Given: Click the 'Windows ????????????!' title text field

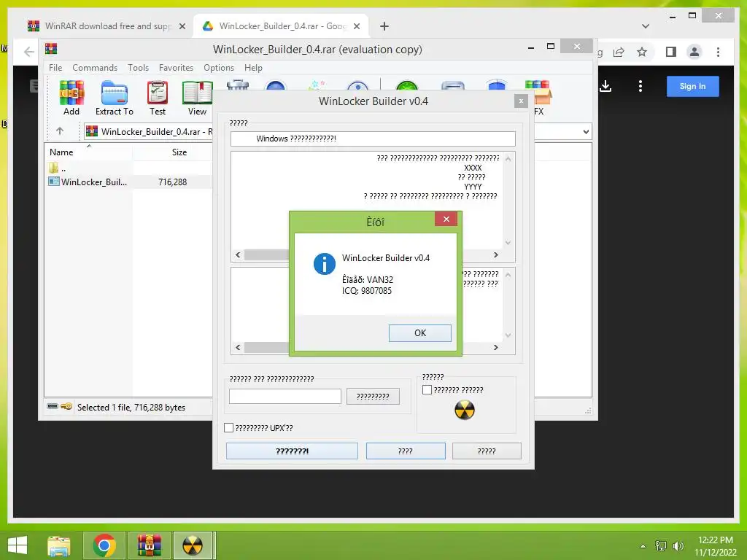Looking at the screenshot, I should point(373,139).
